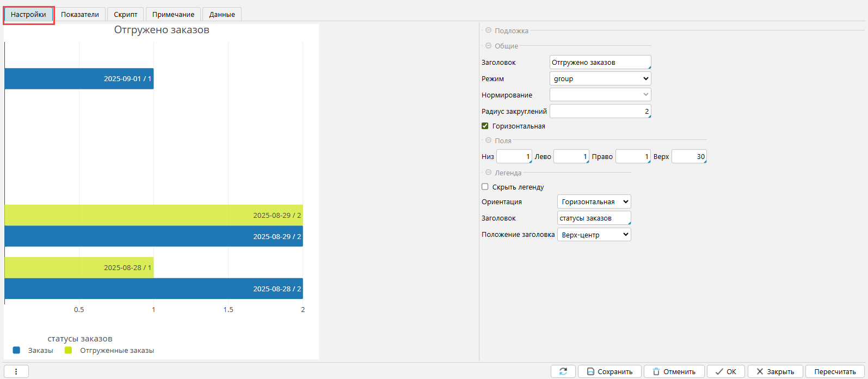The width and height of the screenshot is (868, 379).
Task: Open the Нормирование dropdown
Action: pos(600,95)
